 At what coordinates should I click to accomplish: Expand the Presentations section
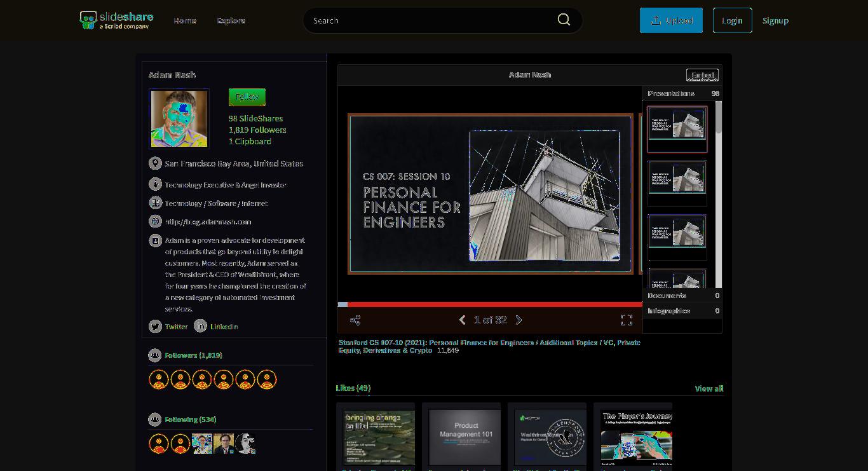(682, 93)
